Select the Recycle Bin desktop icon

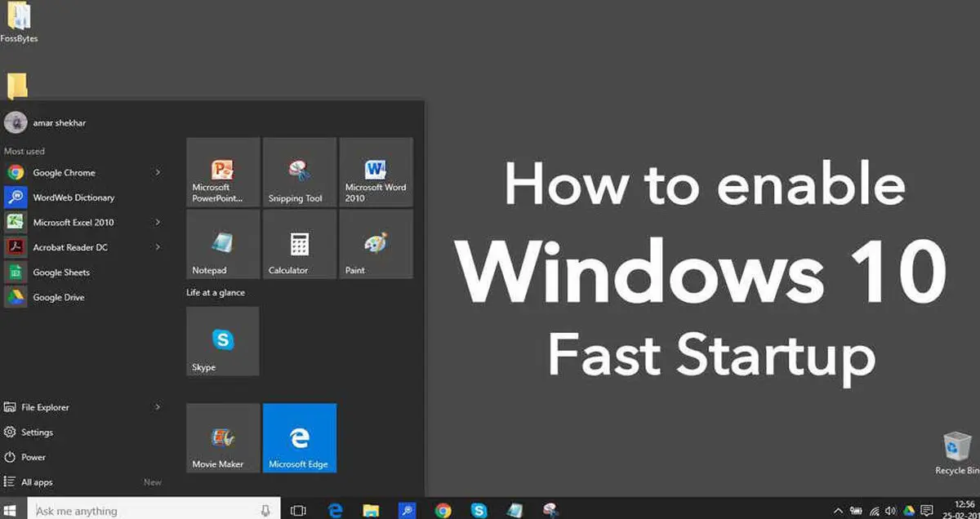tap(955, 454)
